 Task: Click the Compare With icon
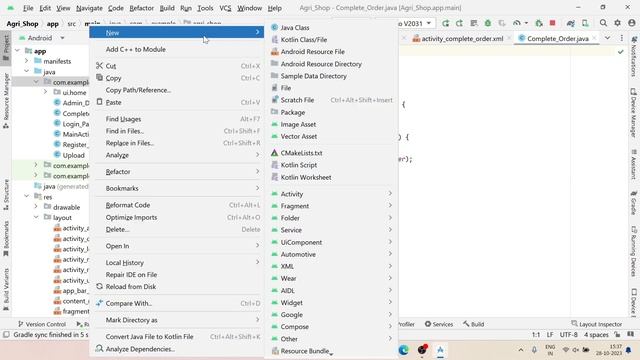point(99,303)
